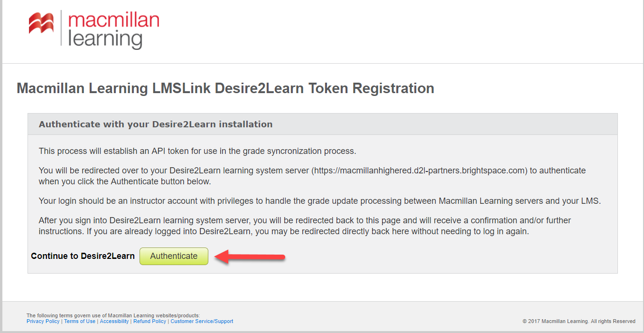Open the Accessibility link

point(114,321)
